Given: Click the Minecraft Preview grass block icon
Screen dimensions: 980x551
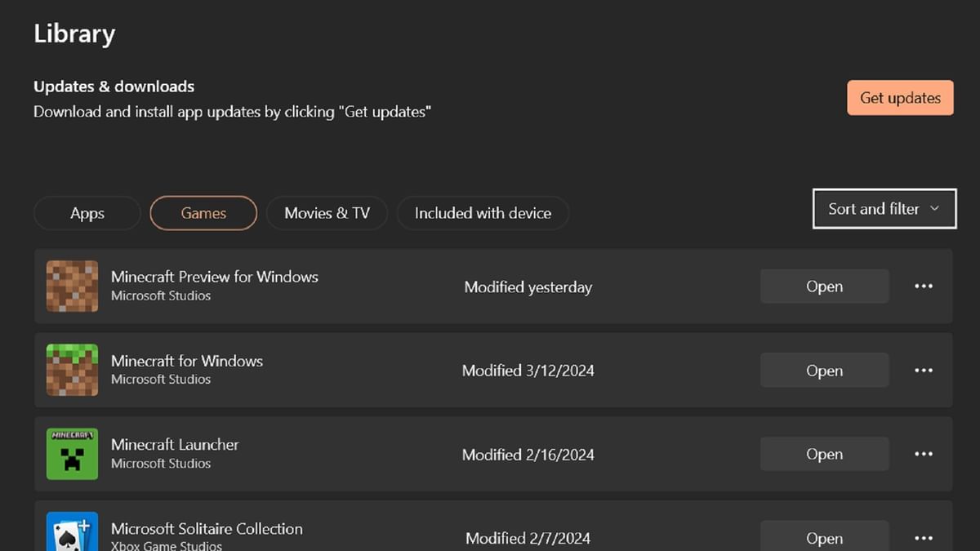Looking at the screenshot, I should [x=72, y=286].
